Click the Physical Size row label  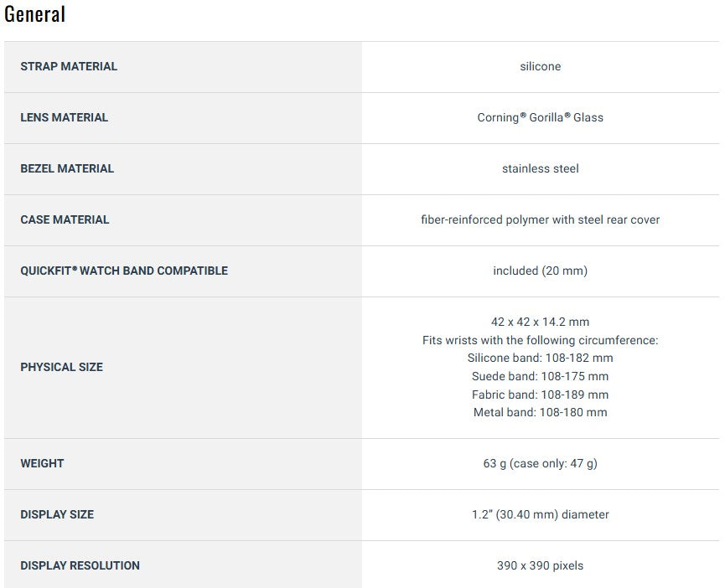tap(61, 367)
